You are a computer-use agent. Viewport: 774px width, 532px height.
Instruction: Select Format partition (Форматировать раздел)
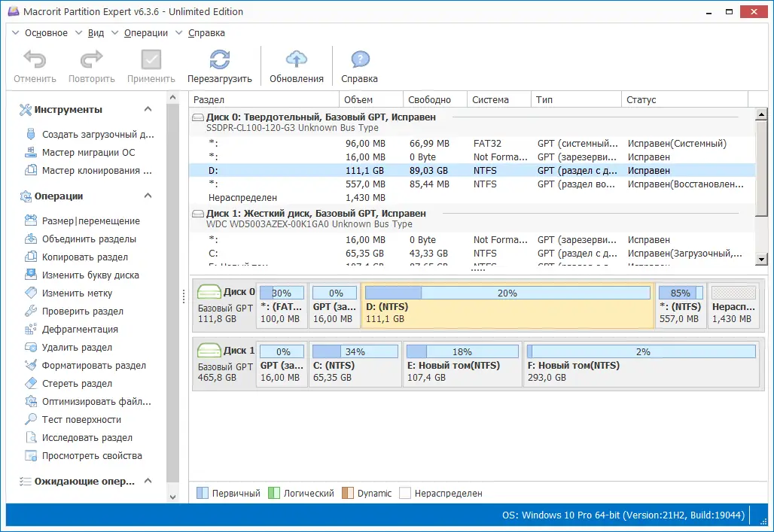[94, 366]
